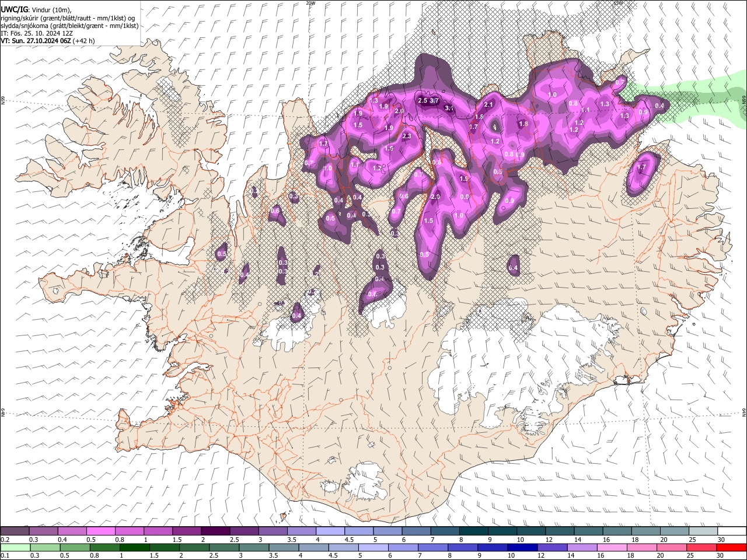Viewport: 747px width, 560px height.
Task: Select the '2.3' precipitation value on the map
Action: tap(407, 136)
